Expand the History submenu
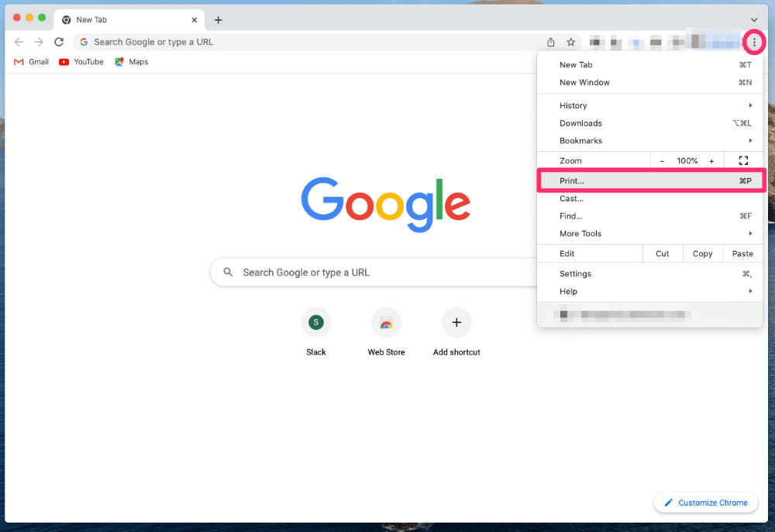775x532 pixels. pos(649,105)
